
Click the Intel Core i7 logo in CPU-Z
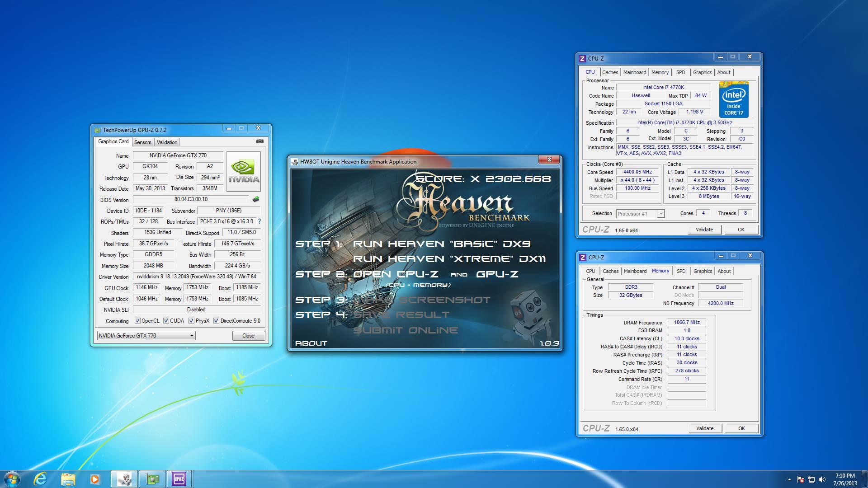[733, 99]
